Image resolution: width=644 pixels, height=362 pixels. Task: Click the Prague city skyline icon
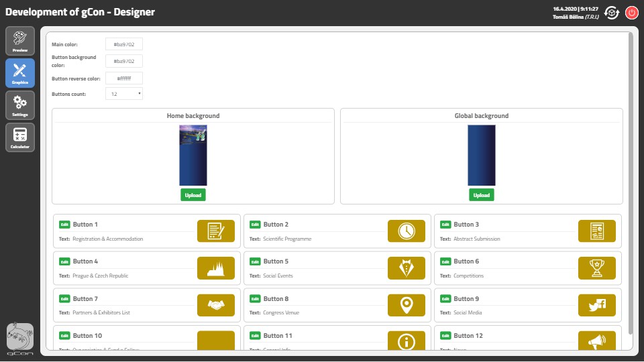click(x=216, y=268)
